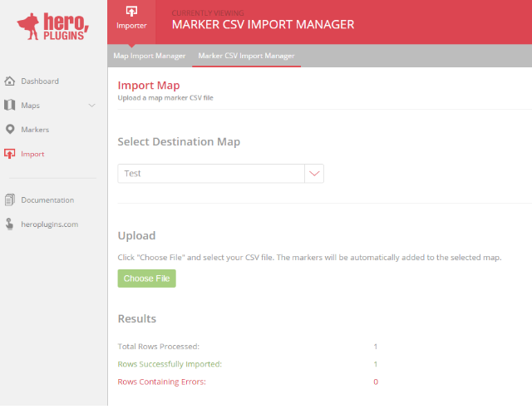Viewport: 532px width, 409px height.
Task: Click the heroplugins.com pointer icon
Action: click(10, 224)
